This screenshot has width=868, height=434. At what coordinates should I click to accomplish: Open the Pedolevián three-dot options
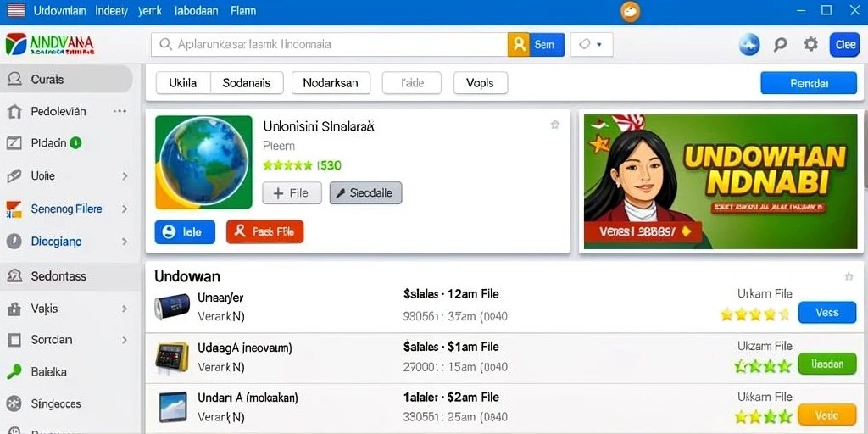[x=120, y=111]
